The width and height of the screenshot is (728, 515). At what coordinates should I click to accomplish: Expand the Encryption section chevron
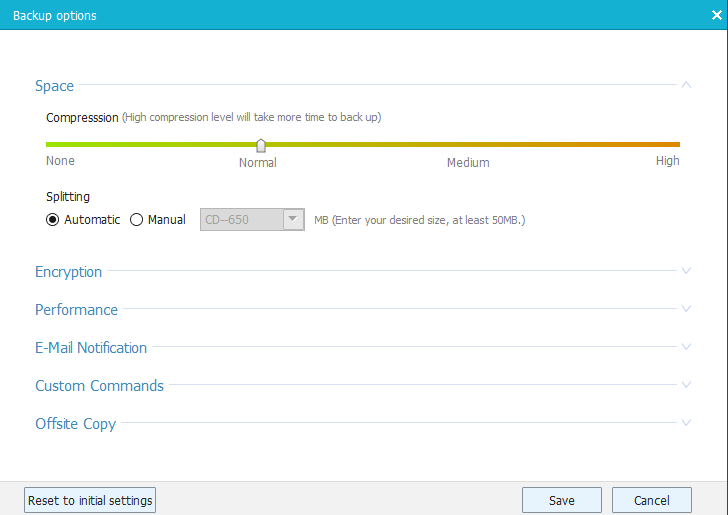coord(686,271)
